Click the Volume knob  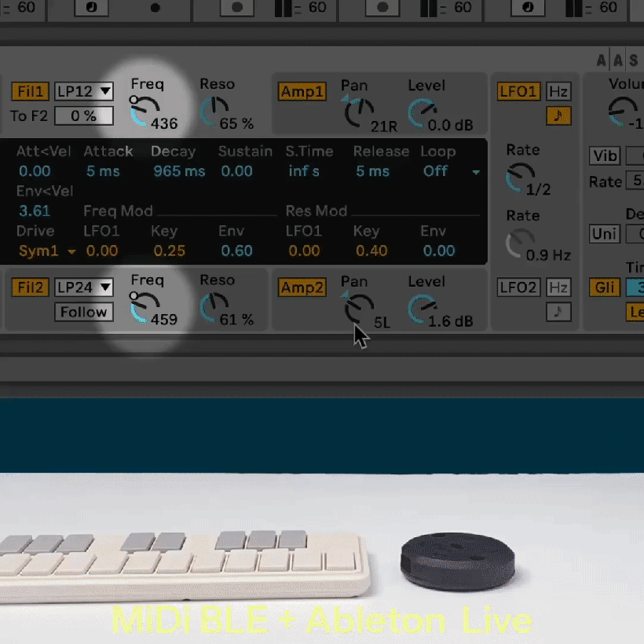tap(623, 112)
